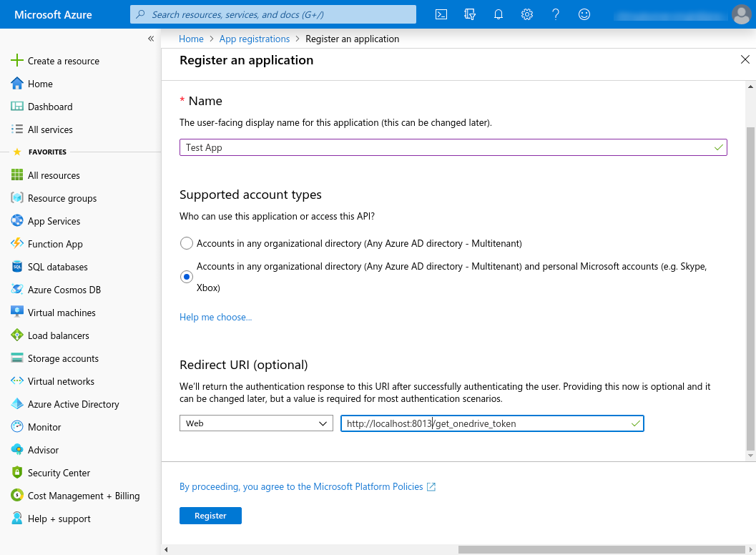756x555 pixels.
Task: Click the Dashboard icon in sidebar
Action: [17, 106]
